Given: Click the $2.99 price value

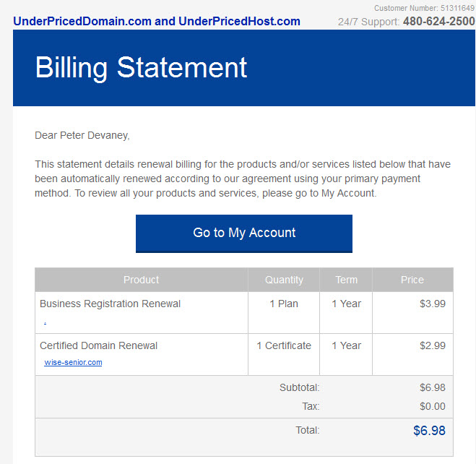Looking at the screenshot, I should [432, 345].
